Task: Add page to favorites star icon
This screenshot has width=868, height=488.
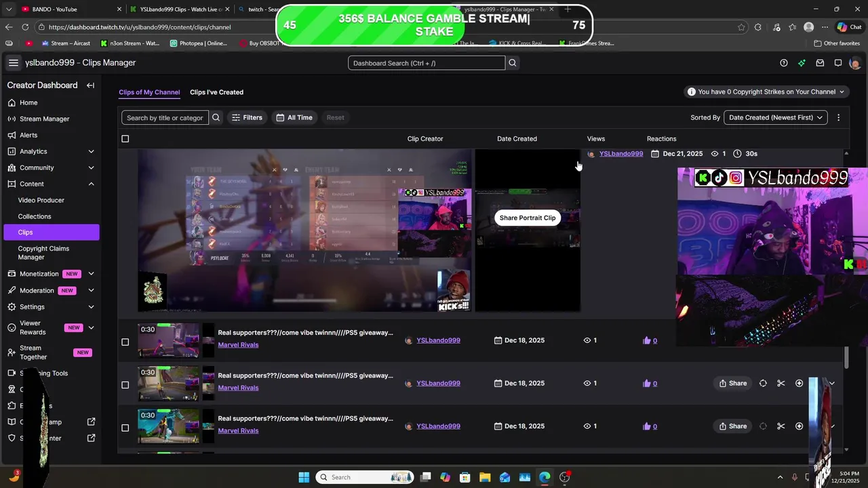Action: pyautogui.click(x=741, y=27)
